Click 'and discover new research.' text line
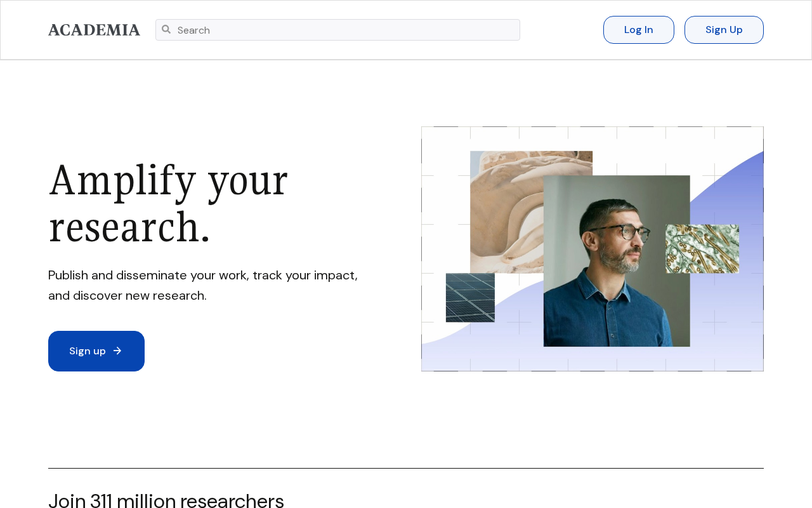The width and height of the screenshot is (812, 508). 128,295
